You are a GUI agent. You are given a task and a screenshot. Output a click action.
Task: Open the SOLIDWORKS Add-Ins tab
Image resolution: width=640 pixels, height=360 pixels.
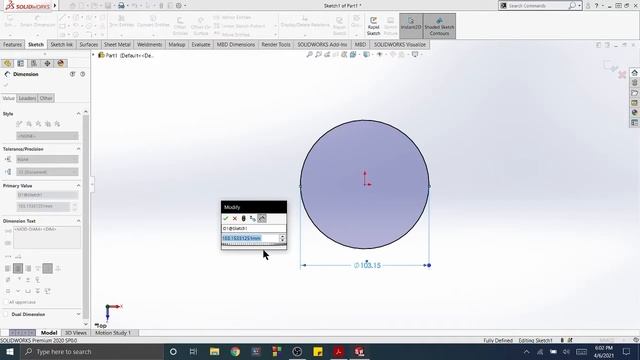tap(322, 44)
